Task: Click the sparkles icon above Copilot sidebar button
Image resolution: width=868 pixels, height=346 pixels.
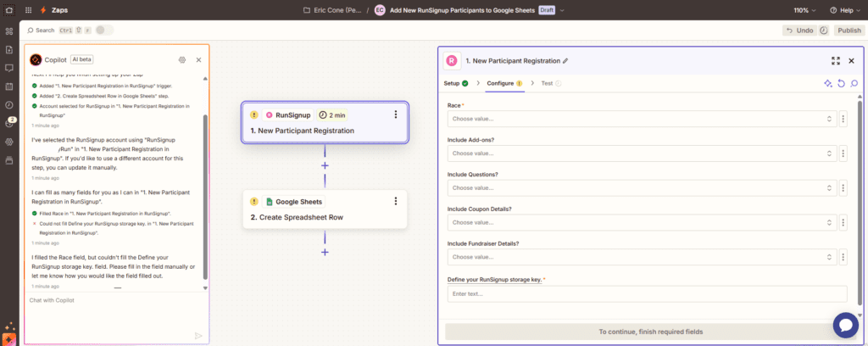Action: [8, 326]
